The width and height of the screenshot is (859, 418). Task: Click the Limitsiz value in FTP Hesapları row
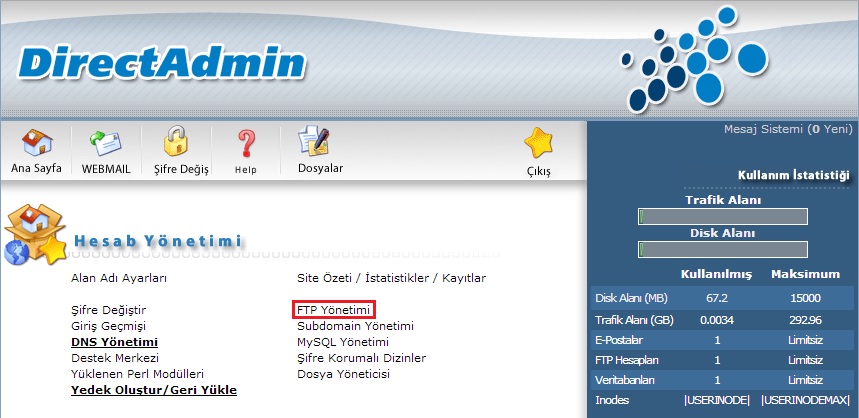click(x=805, y=360)
